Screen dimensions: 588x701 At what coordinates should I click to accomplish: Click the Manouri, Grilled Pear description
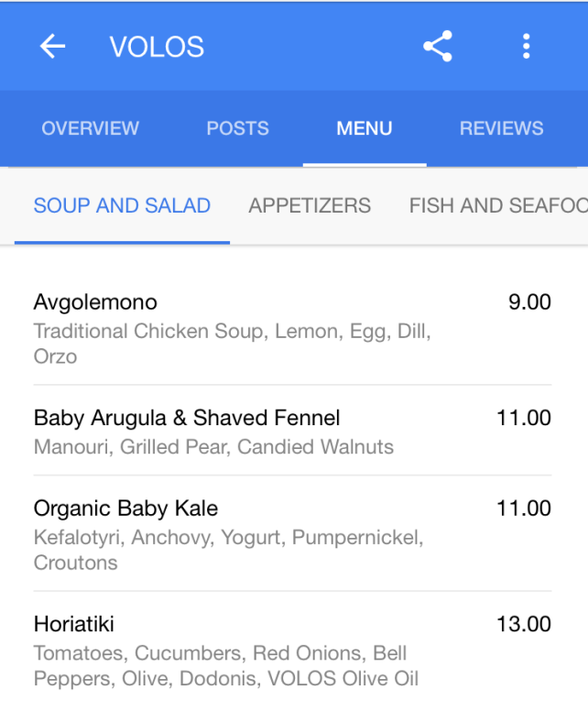[213, 447]
